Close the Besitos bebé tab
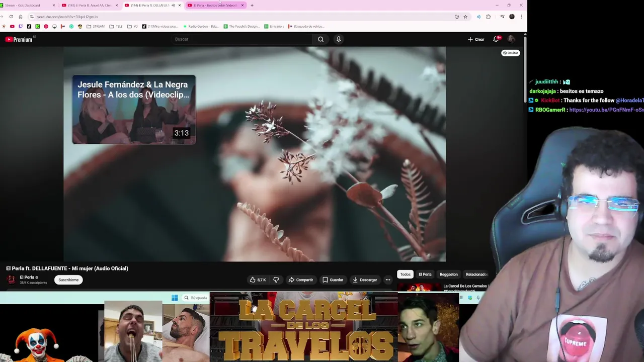 point(243,5)
